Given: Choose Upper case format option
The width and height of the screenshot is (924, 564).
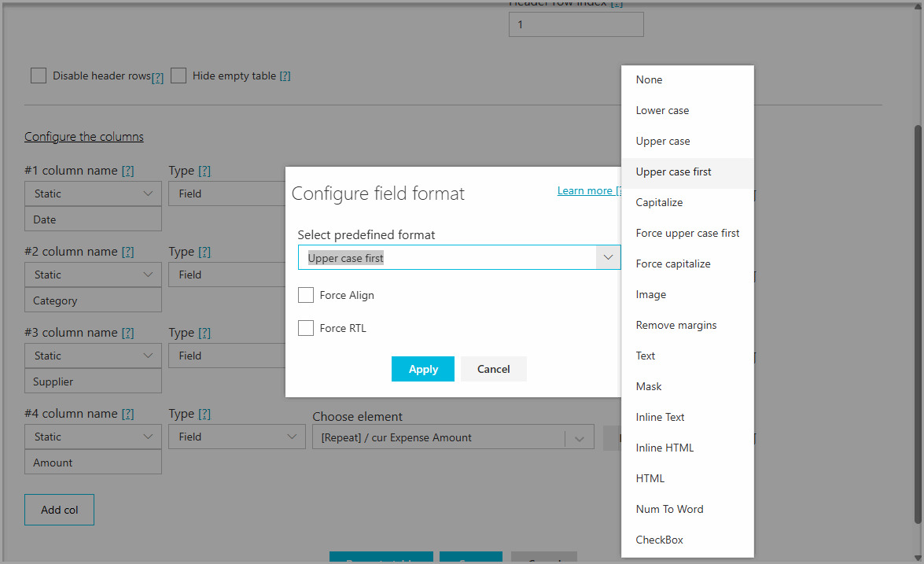Looking at the screenshot, I should [687, 141].
